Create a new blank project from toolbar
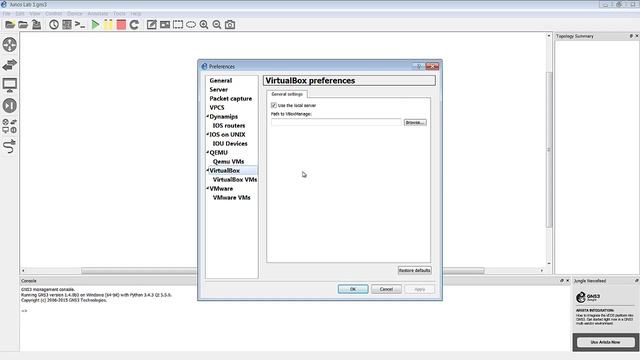Viewport: 640px width, 360px height. 10,24
